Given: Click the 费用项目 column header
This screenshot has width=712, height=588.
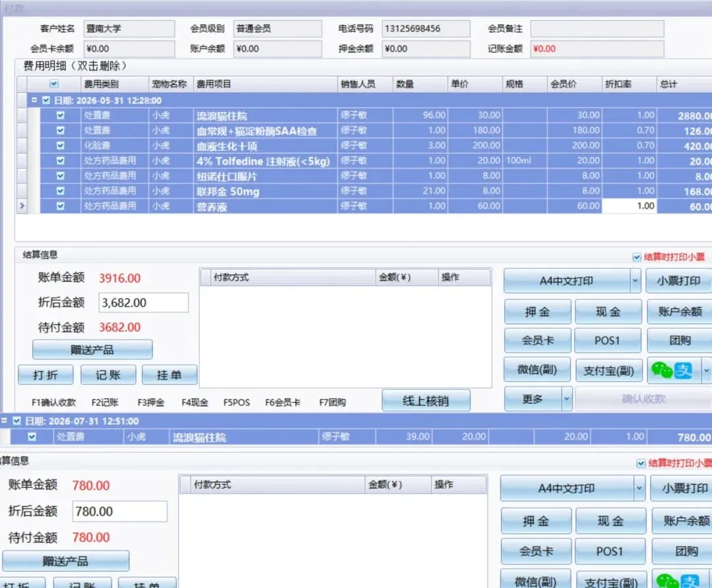Looking at the screenshot, I should (x=265, y=84).
